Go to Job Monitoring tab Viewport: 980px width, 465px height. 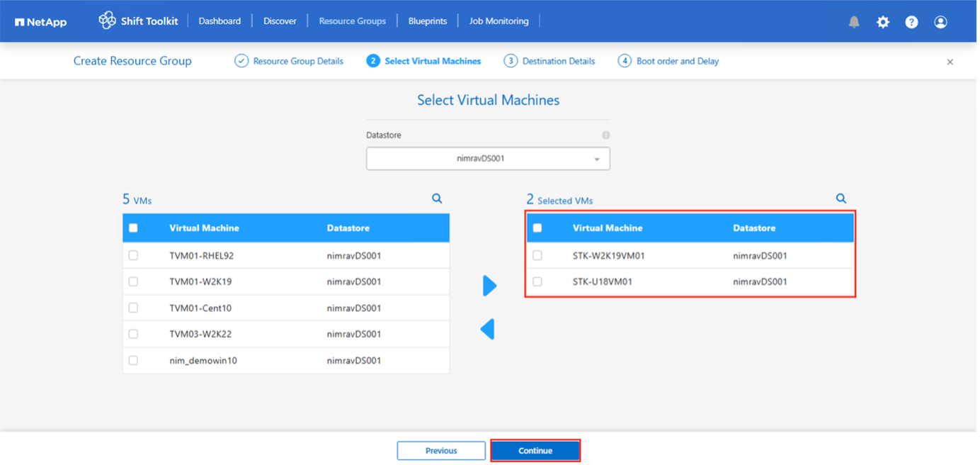[x=498, y=21]
